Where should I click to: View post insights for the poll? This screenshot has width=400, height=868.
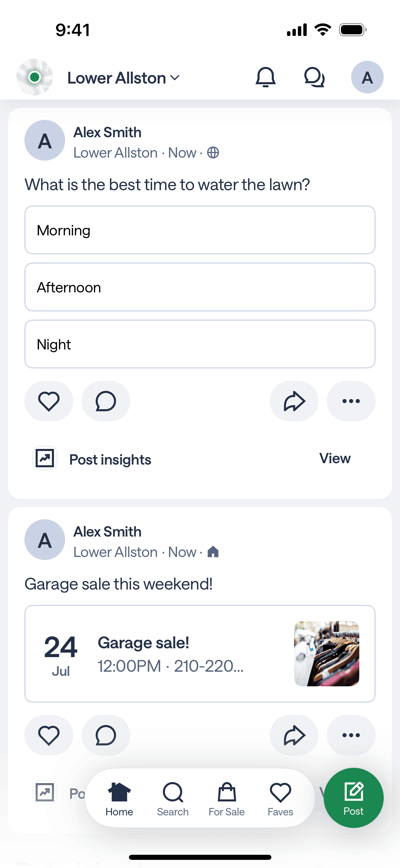click(335, 458)
